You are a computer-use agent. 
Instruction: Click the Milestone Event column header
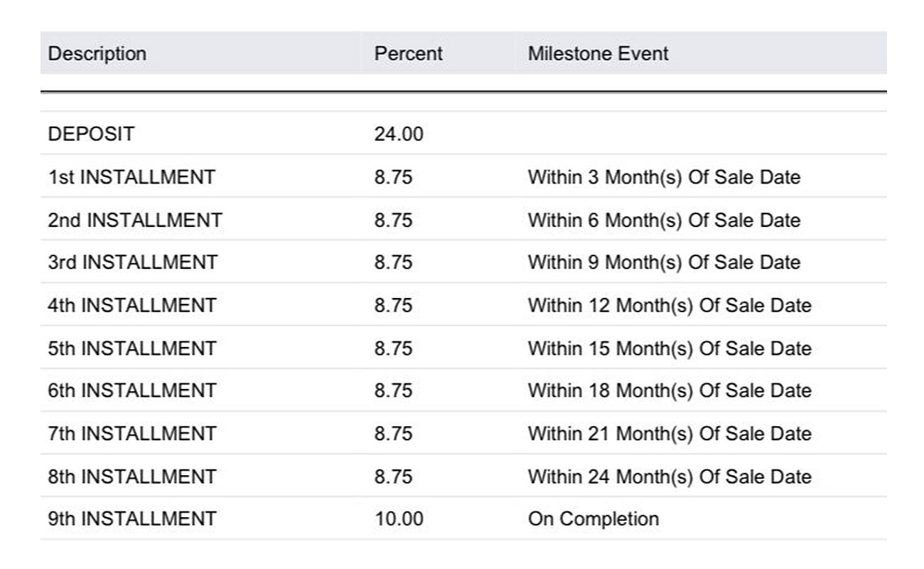pyautogui.click(x=598, y=54)
